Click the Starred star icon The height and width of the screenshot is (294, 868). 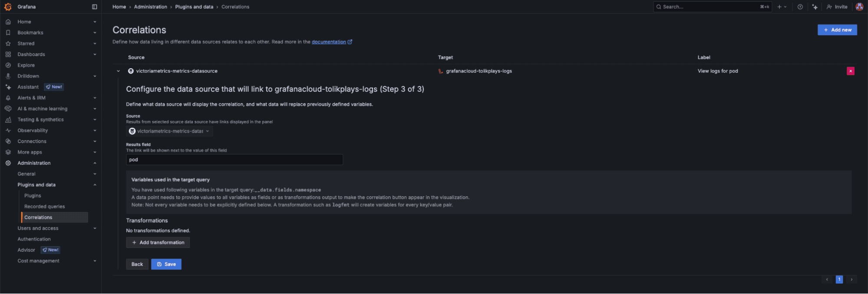point(8,43)
